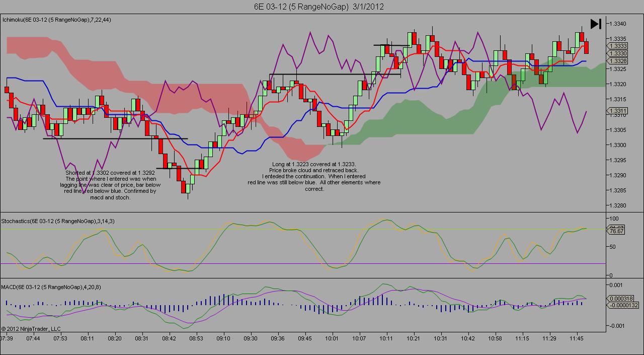Click the 08:53 time axis label
This screenshot has width=644, height=355.
(x=196, y=339)
